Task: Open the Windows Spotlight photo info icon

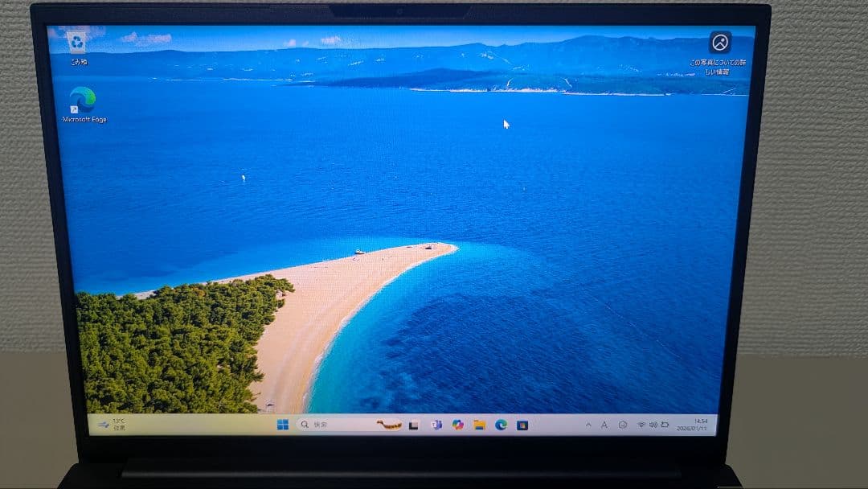Action: coord(720,43)
